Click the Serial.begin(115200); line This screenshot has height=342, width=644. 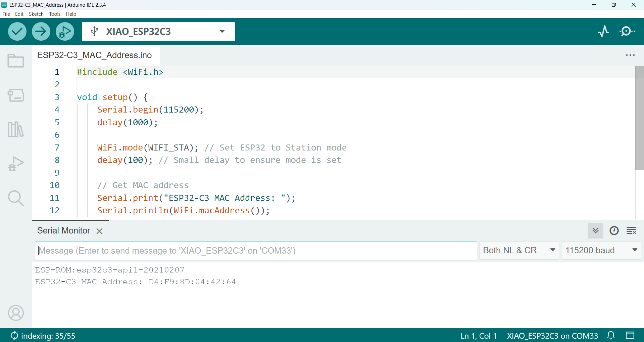150,110
